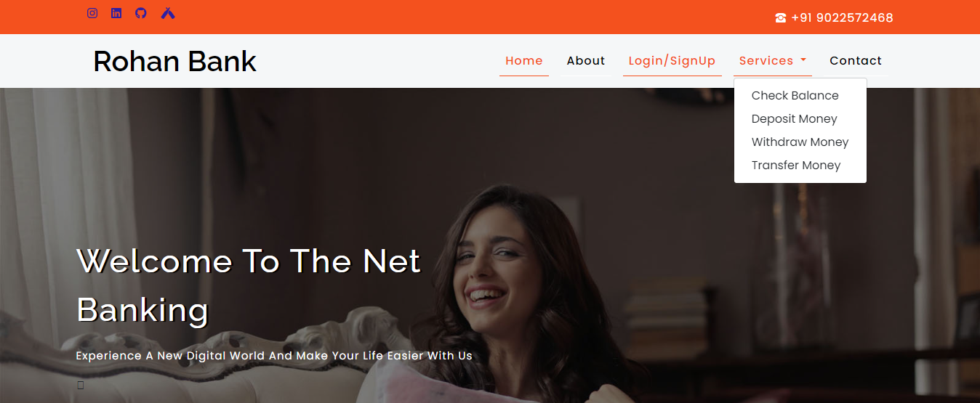Open the About page link

tap(586, 61)
